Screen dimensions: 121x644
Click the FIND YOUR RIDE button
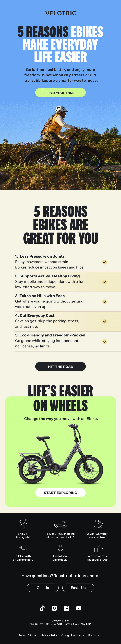(x=60, y=92)
